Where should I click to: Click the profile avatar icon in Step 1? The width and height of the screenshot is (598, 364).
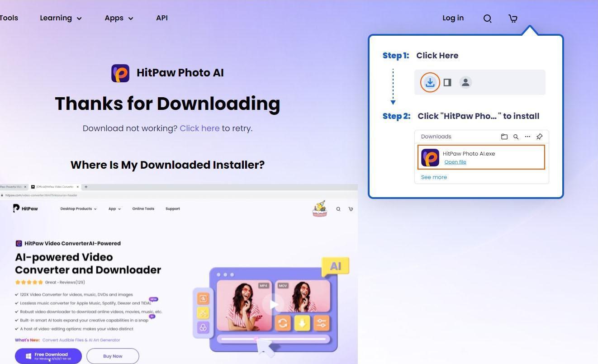coord(465,82)
